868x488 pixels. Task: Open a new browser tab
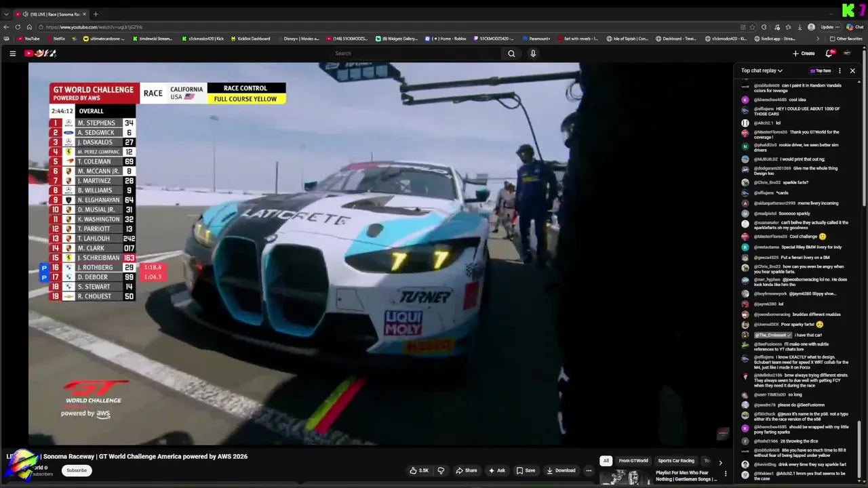(95, 14)
